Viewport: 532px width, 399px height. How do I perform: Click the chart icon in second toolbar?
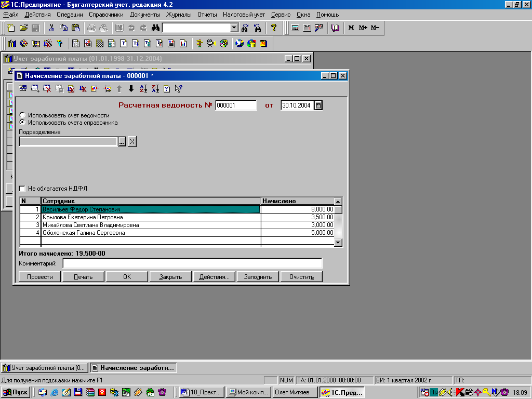point(183,44)
